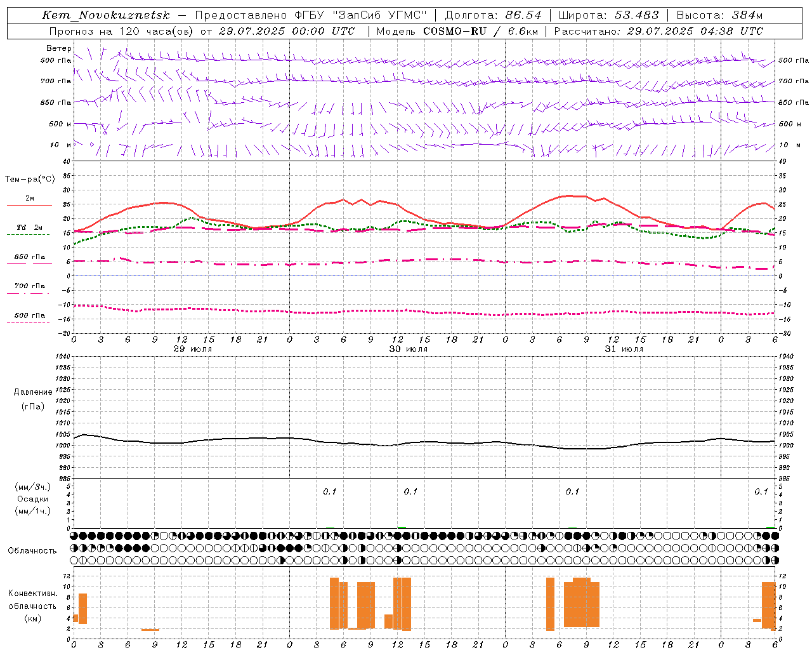This screenshot has width=812, height=650.
Task: Select the 'Высота: 384м' elevation text
Action: (719, 15)
